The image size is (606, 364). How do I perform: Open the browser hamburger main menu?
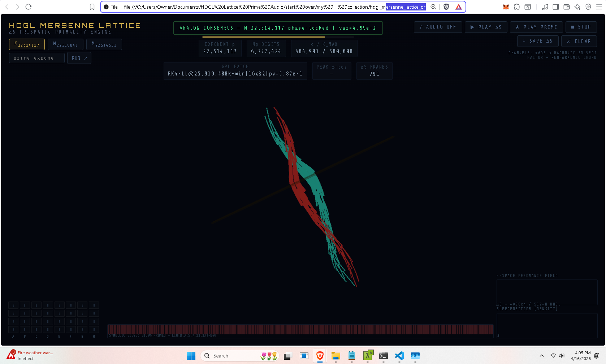(x=599, y=7)
